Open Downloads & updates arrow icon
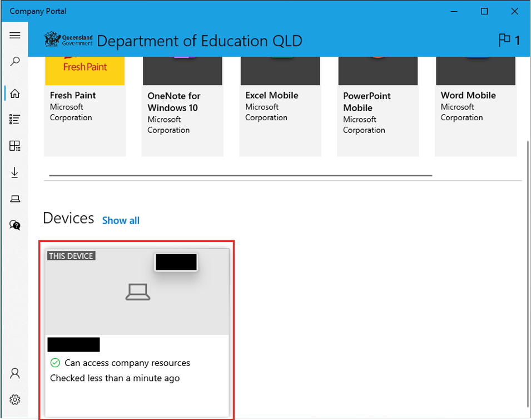Screen dimensions: 531x420 click(x=15, y=172)
